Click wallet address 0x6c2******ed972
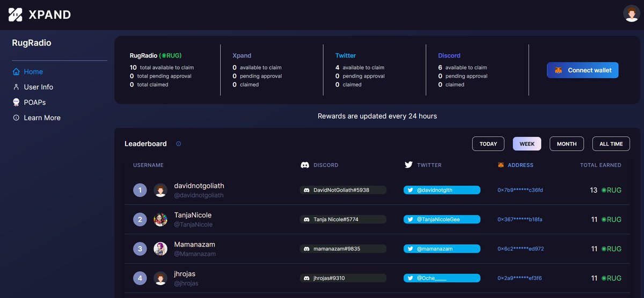 click(x=521, y=249)
